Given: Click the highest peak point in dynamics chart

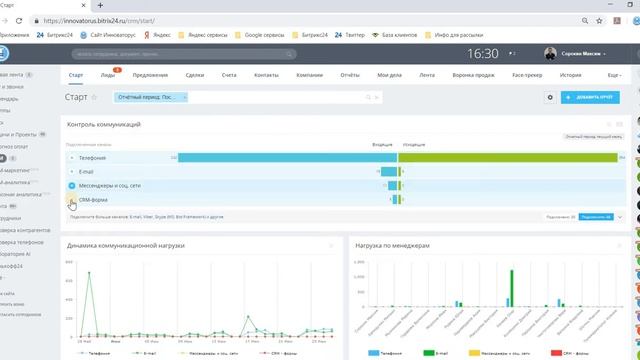Looking at the screenshot, I should 89,273.
